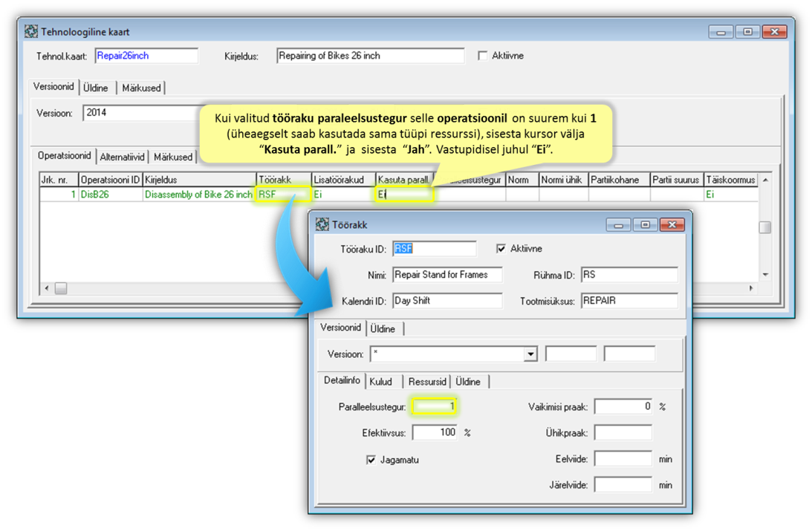Click the Normi ühik column header
This screenshot has width=812, height=531.
[563, 180]
